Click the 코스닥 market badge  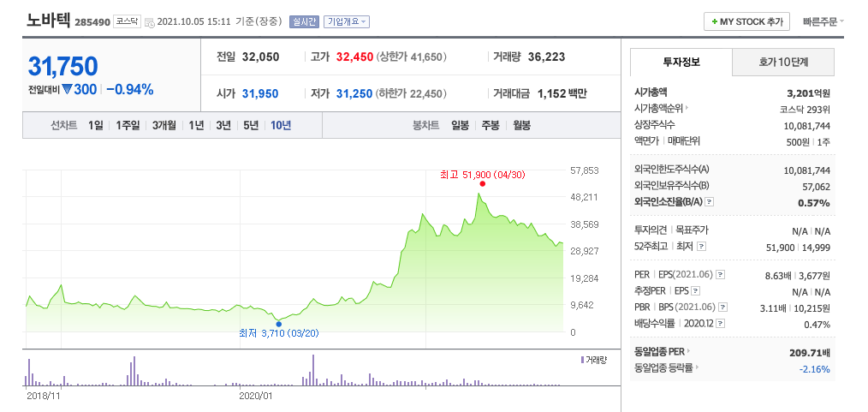127,21
